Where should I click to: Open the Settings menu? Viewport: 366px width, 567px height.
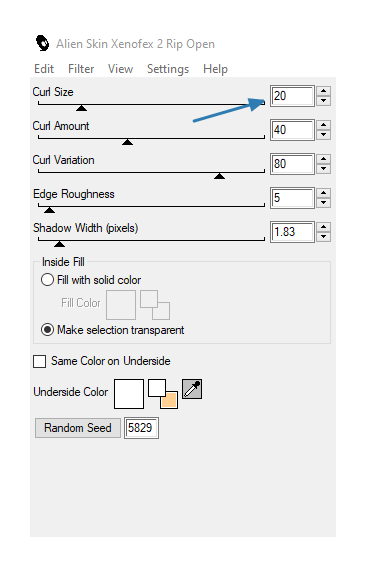tap(168, 69)
